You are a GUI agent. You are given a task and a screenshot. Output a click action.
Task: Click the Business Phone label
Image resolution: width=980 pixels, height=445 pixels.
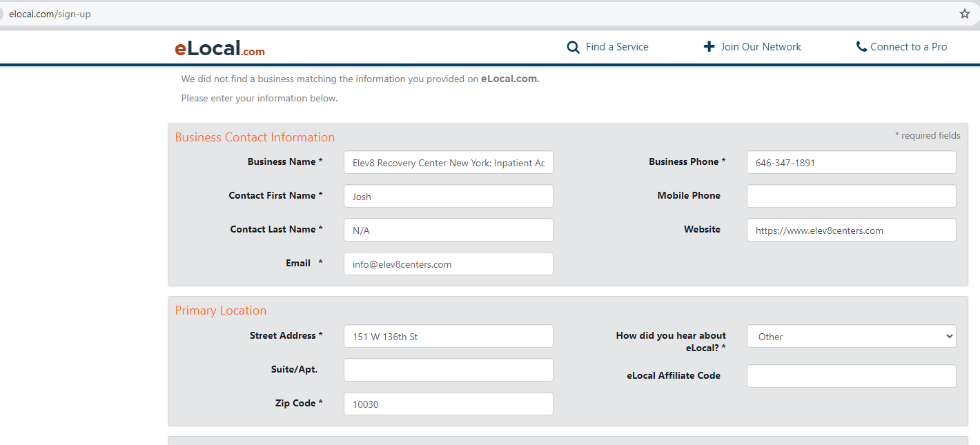(x=687, y=162)
